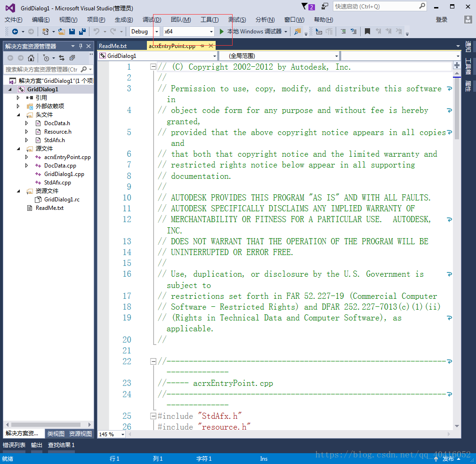Collapse the 源文件 folder
This screenshot has width=476, height=464.
(18, 149)
